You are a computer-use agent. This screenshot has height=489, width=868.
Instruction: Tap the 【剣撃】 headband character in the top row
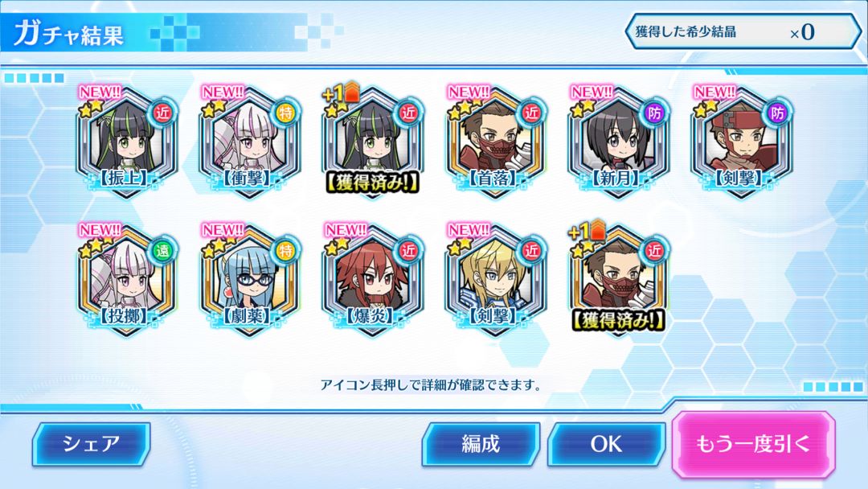[741, 142]
